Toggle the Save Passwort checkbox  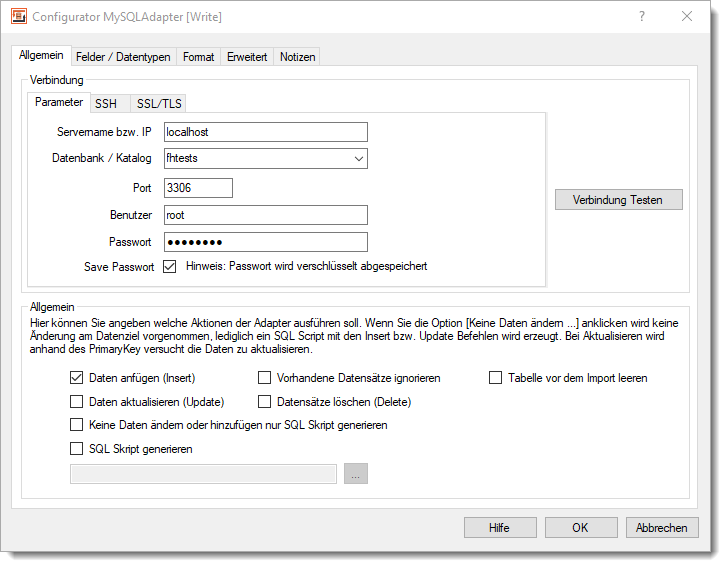tap(169, 267)
